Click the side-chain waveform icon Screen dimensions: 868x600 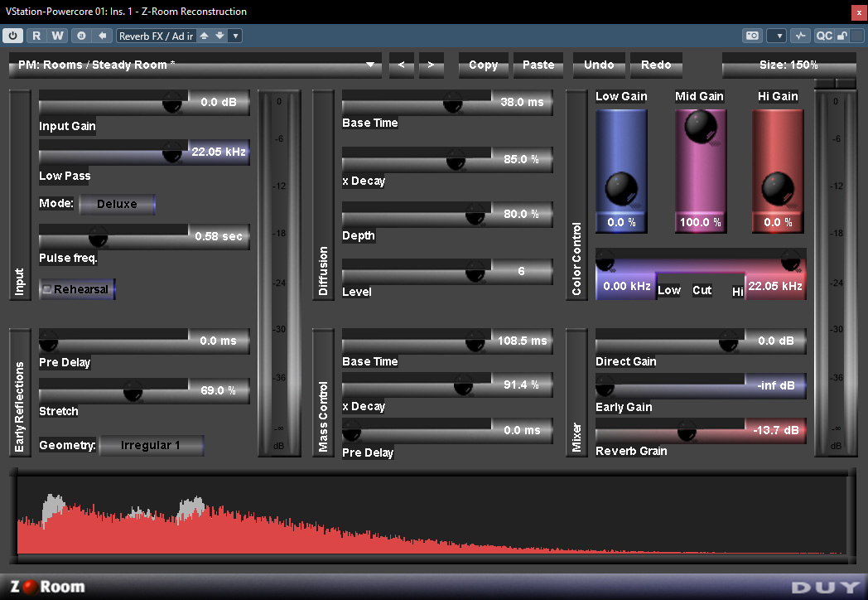click(x=800, y=36)
